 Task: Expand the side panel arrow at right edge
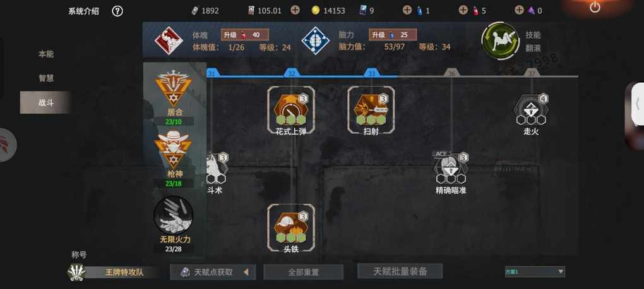point(637,103)
